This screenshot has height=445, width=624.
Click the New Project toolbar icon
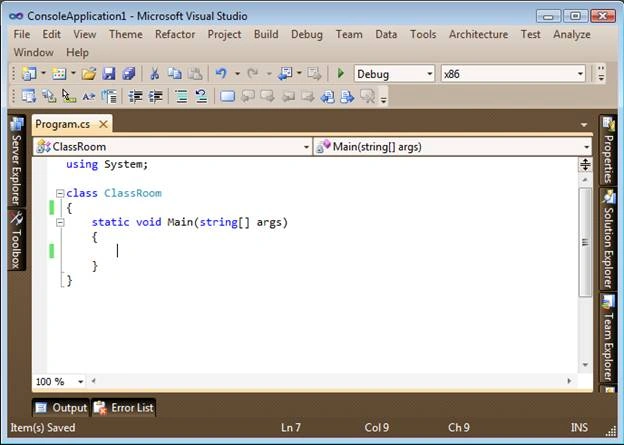[x=29, y=74]
